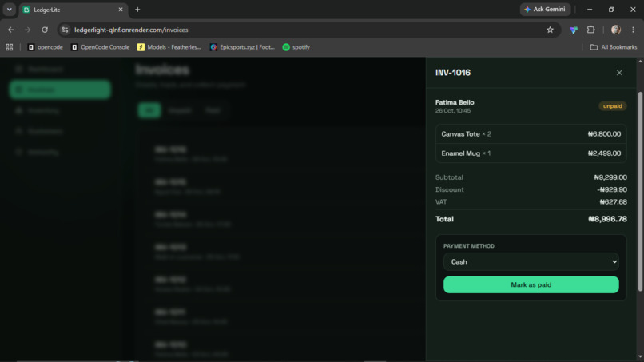Screen dimensions: 644x362
Task: Open the tab search dropdown arrow
Action: [9, 9]
